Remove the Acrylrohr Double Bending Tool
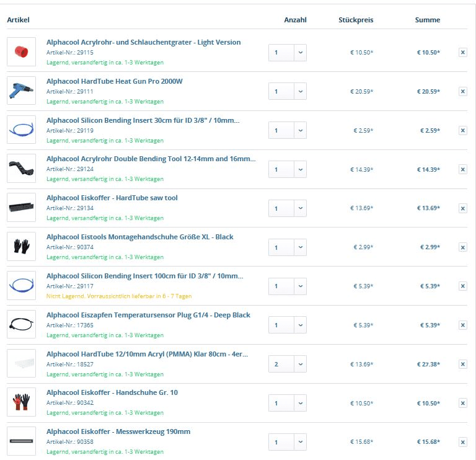The image size is (476, 460). pyautogui.click(x=462, y=169)
